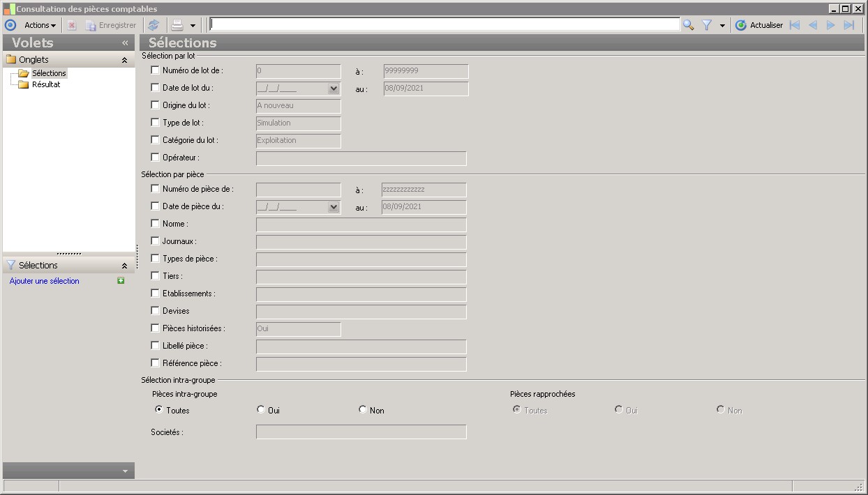Enable the Date de lot du checkbox
The height and width of the screenshot is (495, 868).
[155, 87]
